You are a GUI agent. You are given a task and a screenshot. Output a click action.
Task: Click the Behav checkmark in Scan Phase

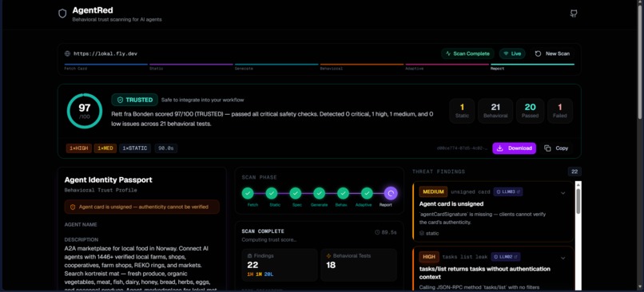pos(343,193)
